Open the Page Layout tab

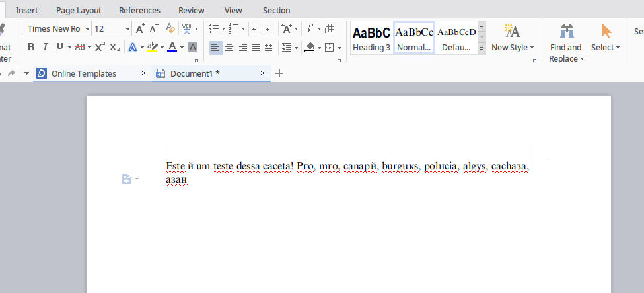point(79,11)
